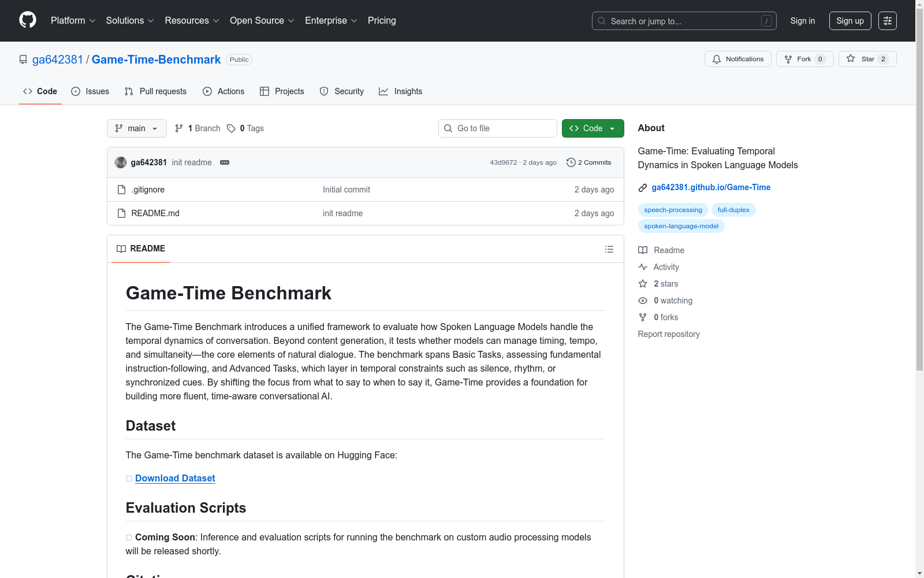Click the Activity pulse icon
Viewport: 924px width, 578px height.
(x=643, y=267)
